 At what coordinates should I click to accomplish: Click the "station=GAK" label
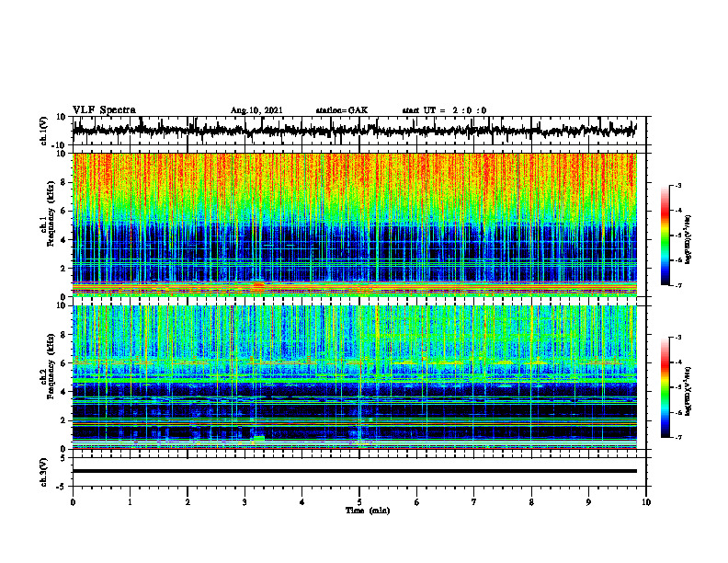tap(342, 110)
